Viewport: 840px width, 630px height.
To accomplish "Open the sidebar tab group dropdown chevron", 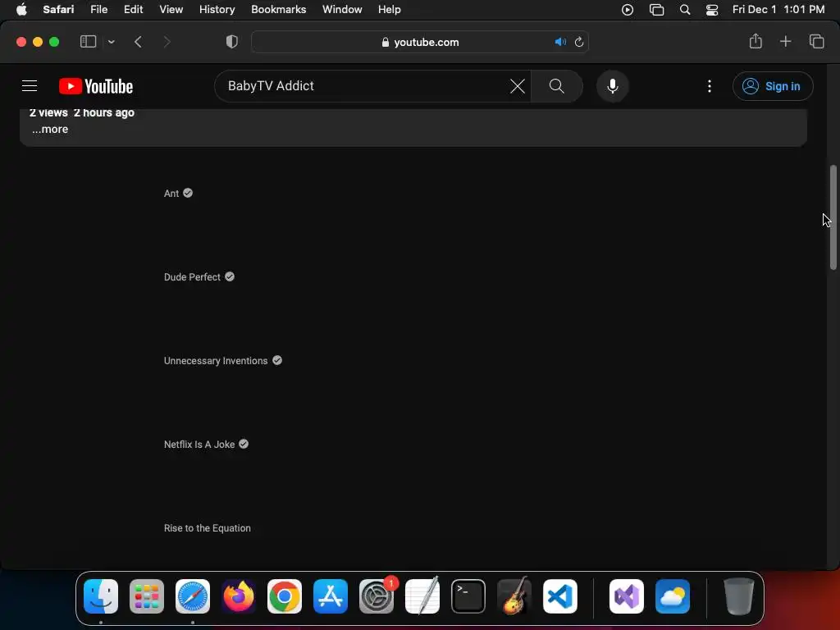I will [x=111, y=42].
